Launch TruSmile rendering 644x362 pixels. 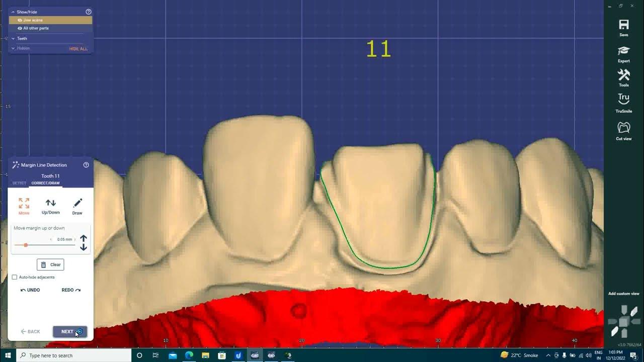point(624,103)
